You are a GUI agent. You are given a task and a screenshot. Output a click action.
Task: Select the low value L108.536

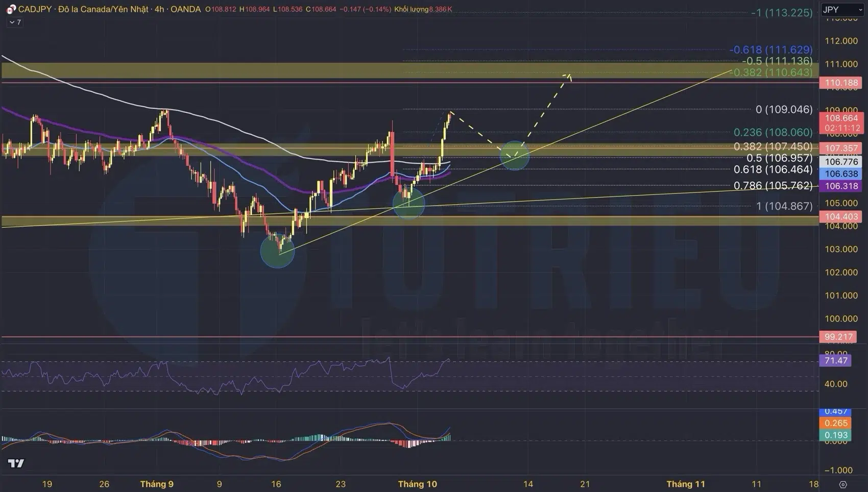point(288,9)
